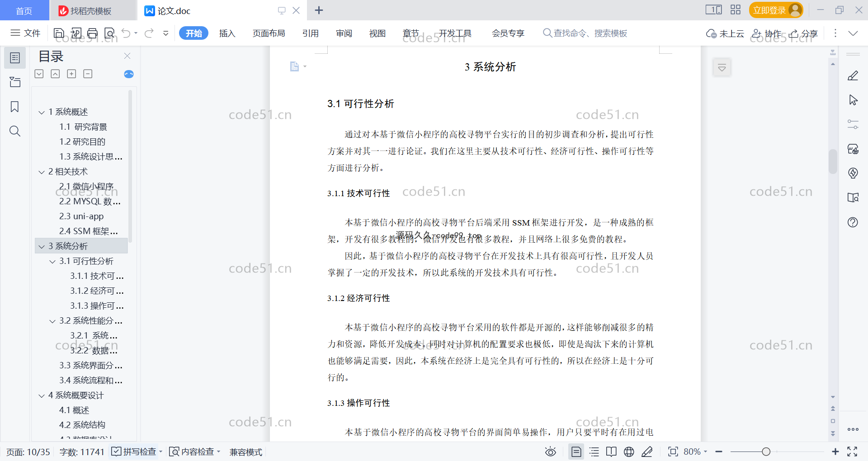The image size is (868, 461).
Task: Click zoom in plus button
Action: pos(835,452)
